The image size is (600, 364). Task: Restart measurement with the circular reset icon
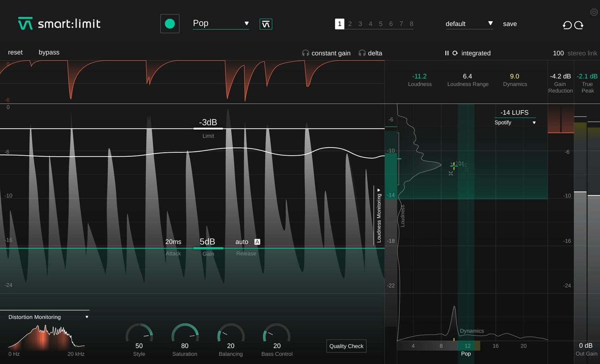click(455, 53)
